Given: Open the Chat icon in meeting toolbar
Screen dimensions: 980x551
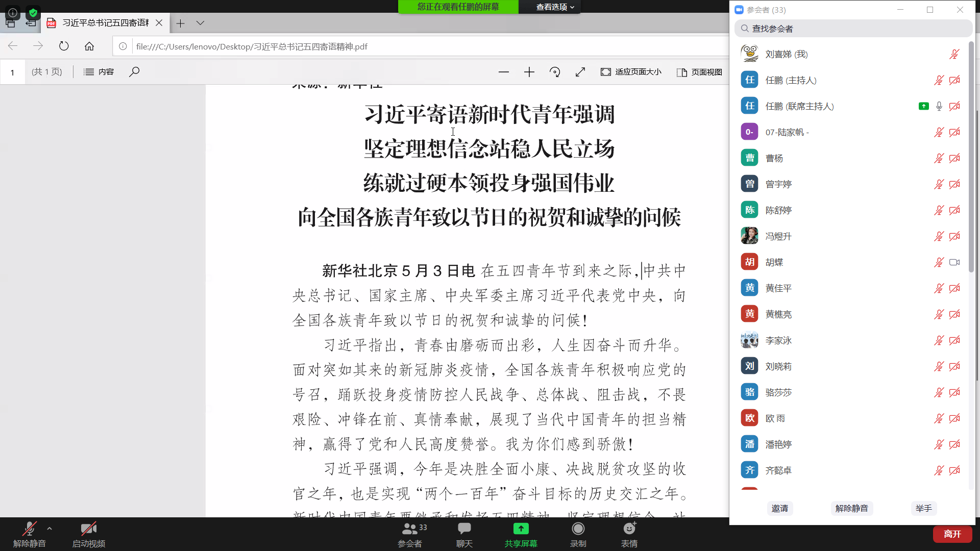Looking at the screenshot, I should point(464,529).
